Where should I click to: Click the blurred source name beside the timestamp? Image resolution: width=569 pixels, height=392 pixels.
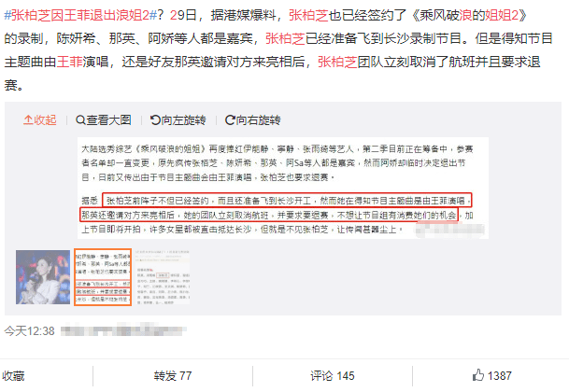click(x=123, y=330)
